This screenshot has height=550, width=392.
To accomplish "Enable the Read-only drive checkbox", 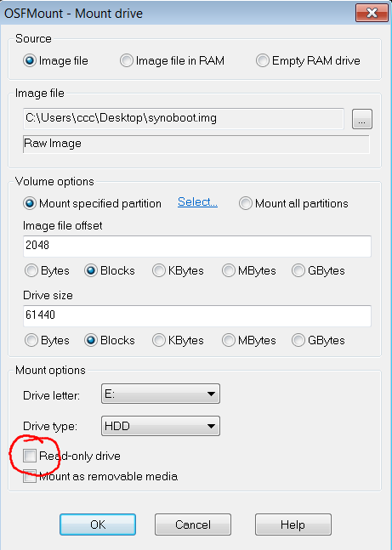I will pyautogui.click(x=30, y=456).
